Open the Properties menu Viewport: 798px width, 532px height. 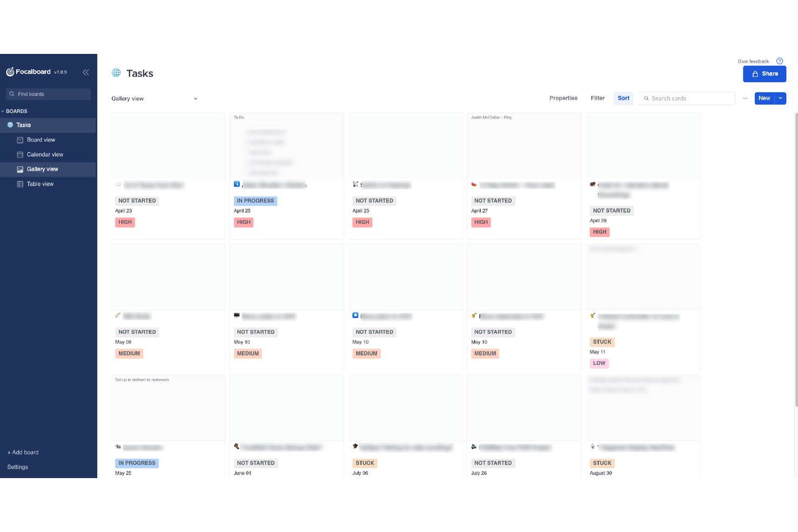[x=563, y=98]
